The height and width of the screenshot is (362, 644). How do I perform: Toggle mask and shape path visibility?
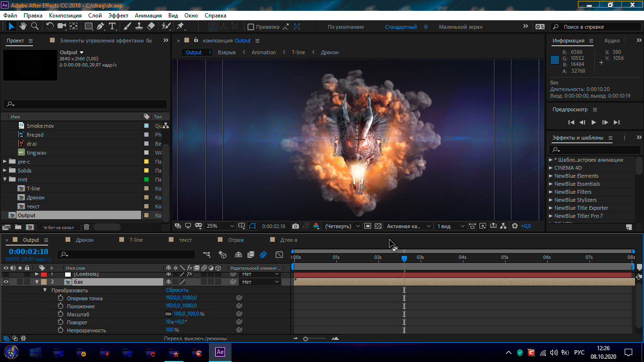(252, 226)
